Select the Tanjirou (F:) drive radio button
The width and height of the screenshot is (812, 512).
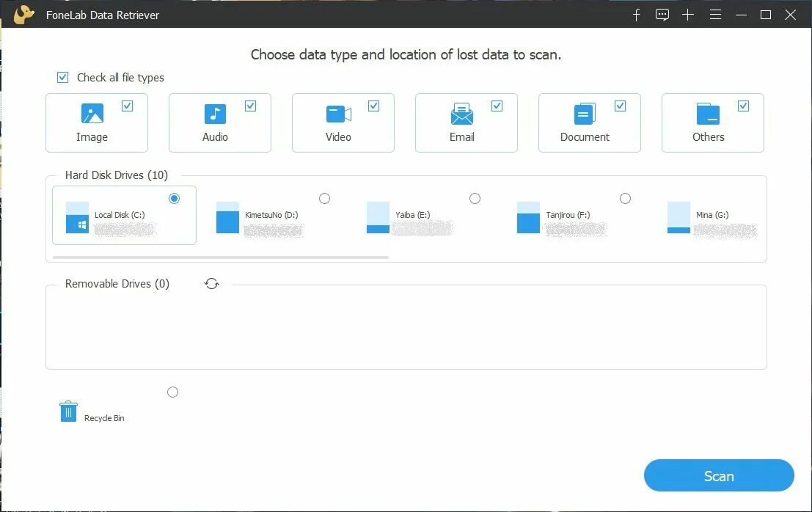click(x=625, y=198)
